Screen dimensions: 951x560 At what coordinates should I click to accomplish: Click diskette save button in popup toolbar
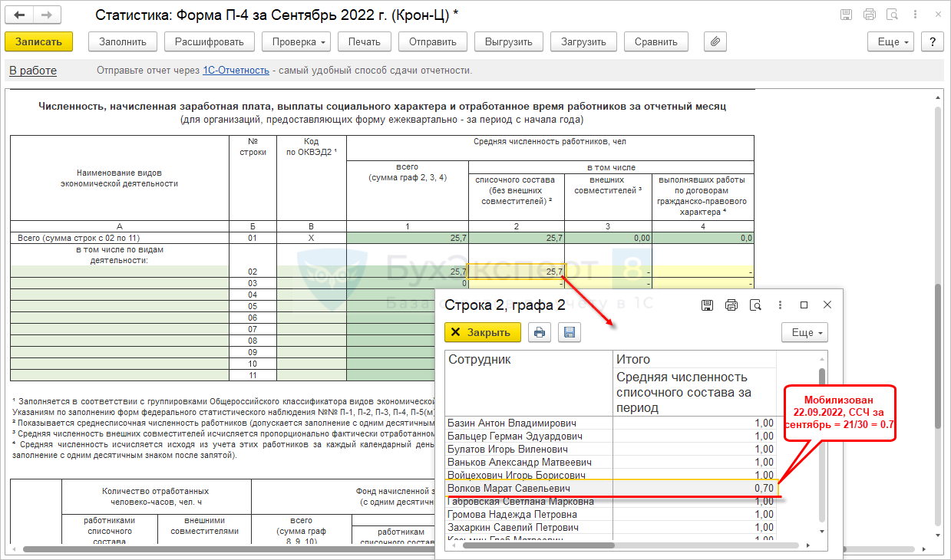(570, 332)
